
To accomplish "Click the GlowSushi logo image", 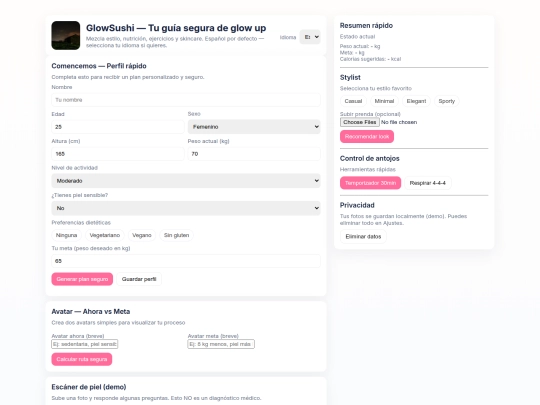I will pyautogui.click(x=66, y=35).
